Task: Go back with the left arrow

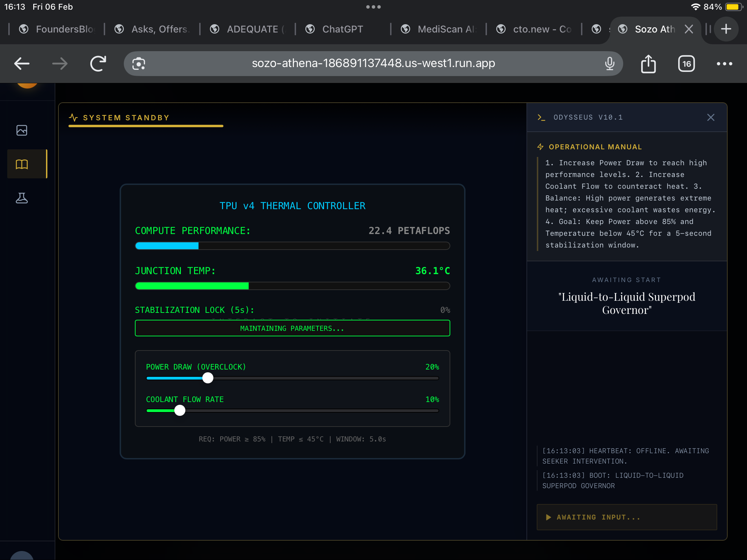Action: click(22, 64)
